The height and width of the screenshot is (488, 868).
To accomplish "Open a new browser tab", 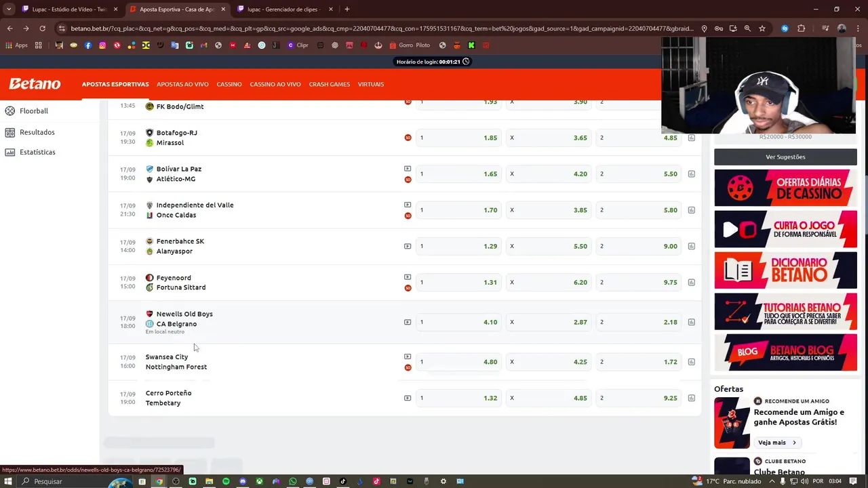I will pos(347,9).
